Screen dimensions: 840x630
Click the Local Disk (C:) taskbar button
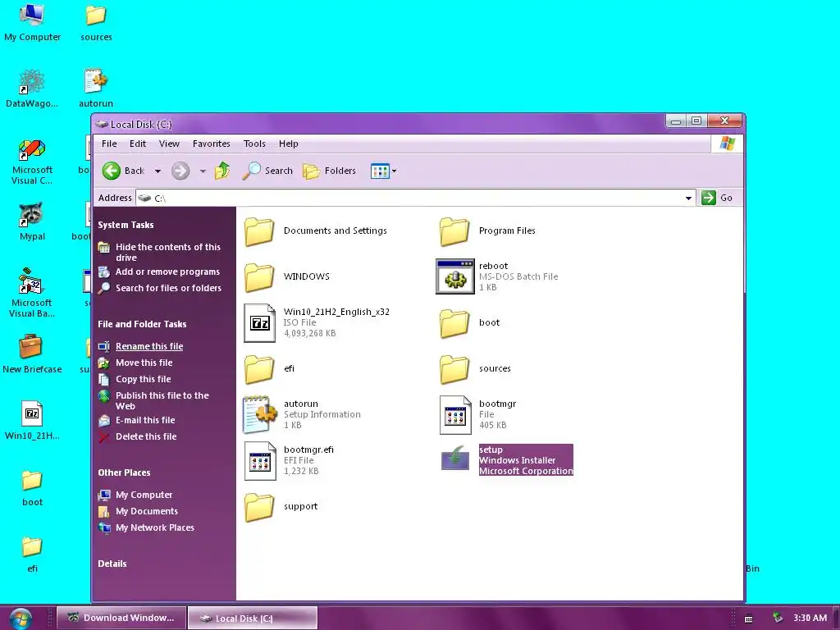(253, 619)
